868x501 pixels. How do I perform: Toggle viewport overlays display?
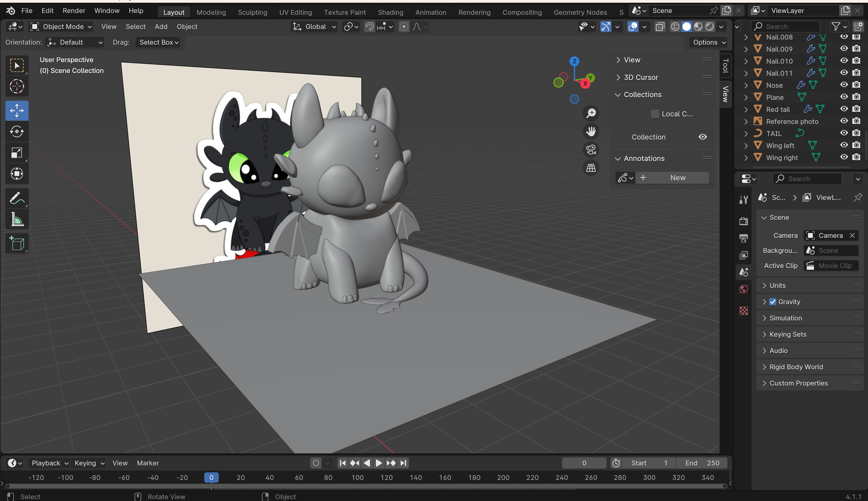point(633,27)
